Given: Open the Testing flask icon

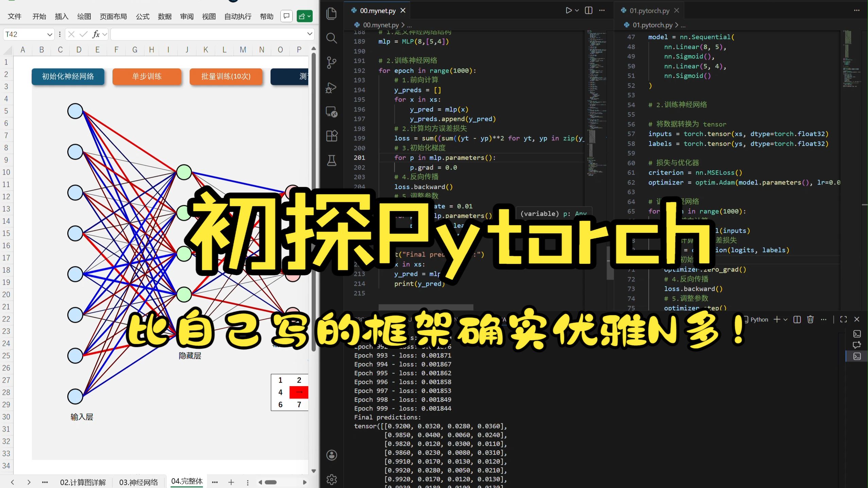Looking at the screenshot, I should pyautogui.click(x=331, y=160).
